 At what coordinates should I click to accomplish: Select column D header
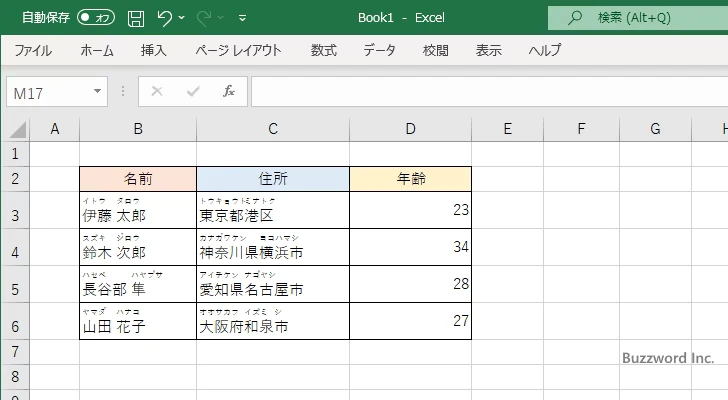[x=410, y=129]
